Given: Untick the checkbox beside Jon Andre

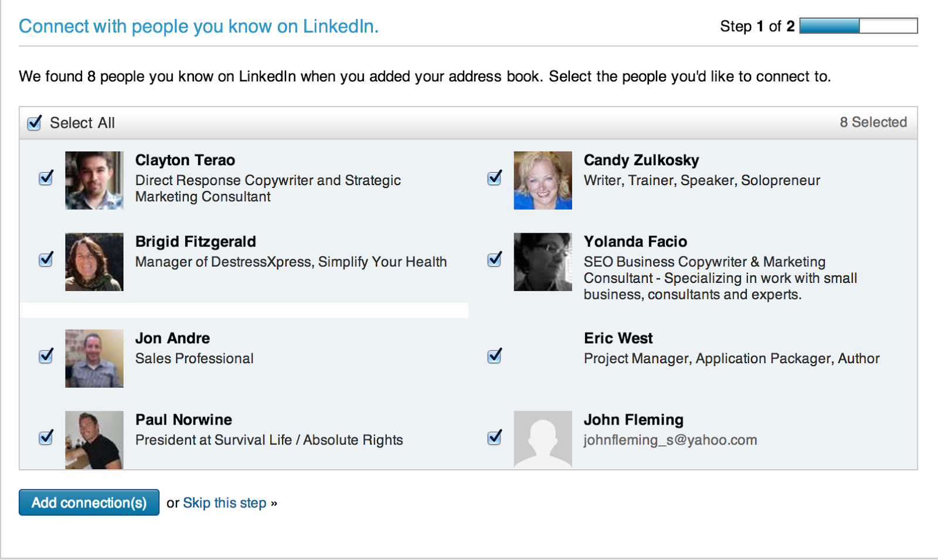Looking at the screenshot, I should (x=46, y=356).
